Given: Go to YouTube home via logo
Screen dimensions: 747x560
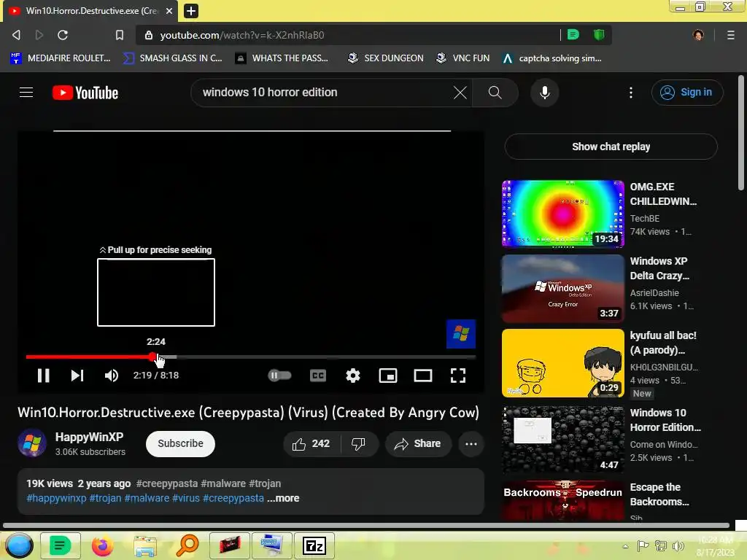Looking at the screenshot, I should point(85,93).
